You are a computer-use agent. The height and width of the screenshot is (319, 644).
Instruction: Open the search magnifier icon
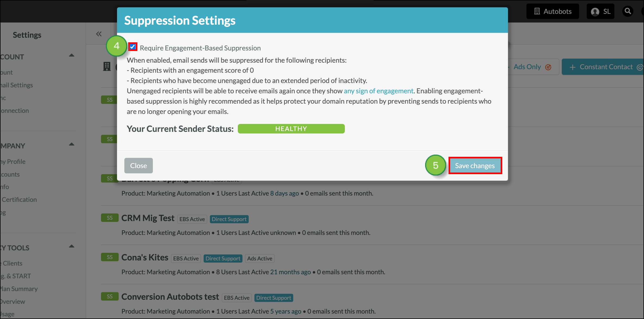(x=628, y=11)
